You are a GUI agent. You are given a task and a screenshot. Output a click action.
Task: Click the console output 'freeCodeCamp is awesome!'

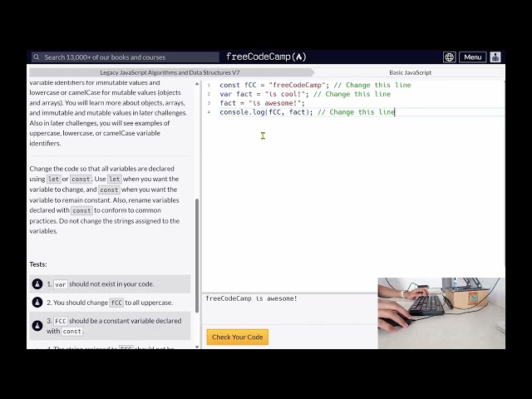[x=251, y=298]
